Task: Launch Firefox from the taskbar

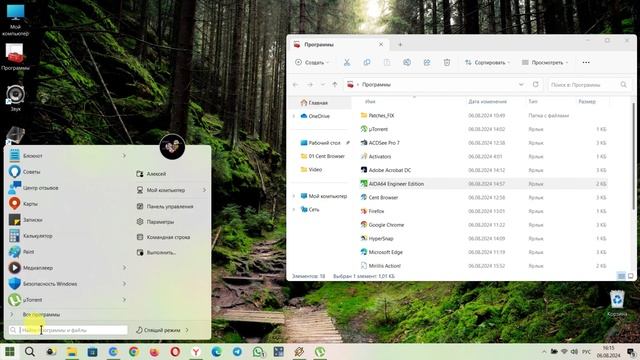Action: [x=154, y=351]
